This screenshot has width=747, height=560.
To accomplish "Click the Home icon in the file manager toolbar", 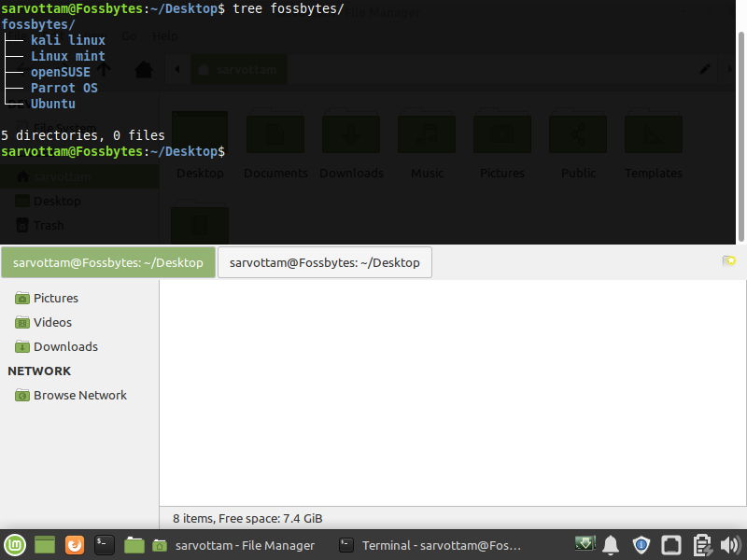I will pos(144,69).
